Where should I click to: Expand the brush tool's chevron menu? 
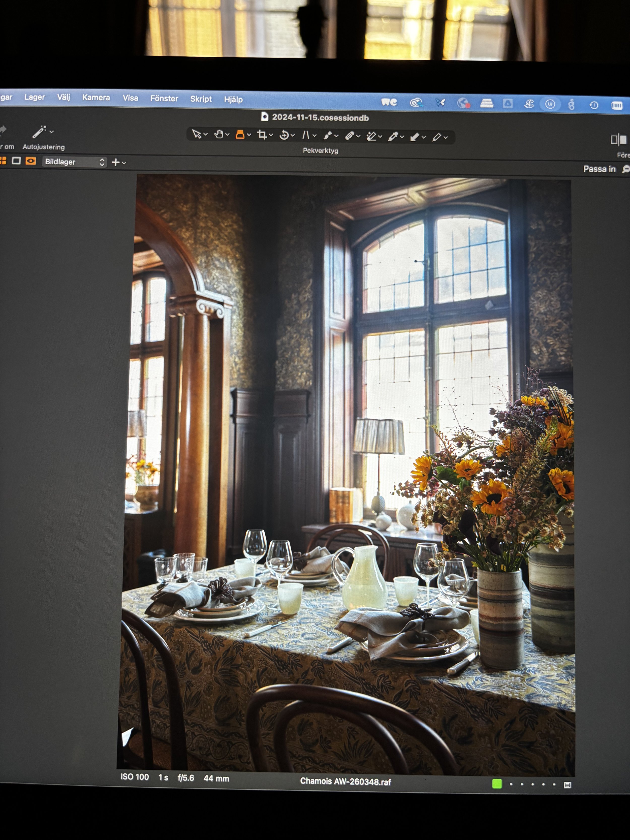point(336,136)
